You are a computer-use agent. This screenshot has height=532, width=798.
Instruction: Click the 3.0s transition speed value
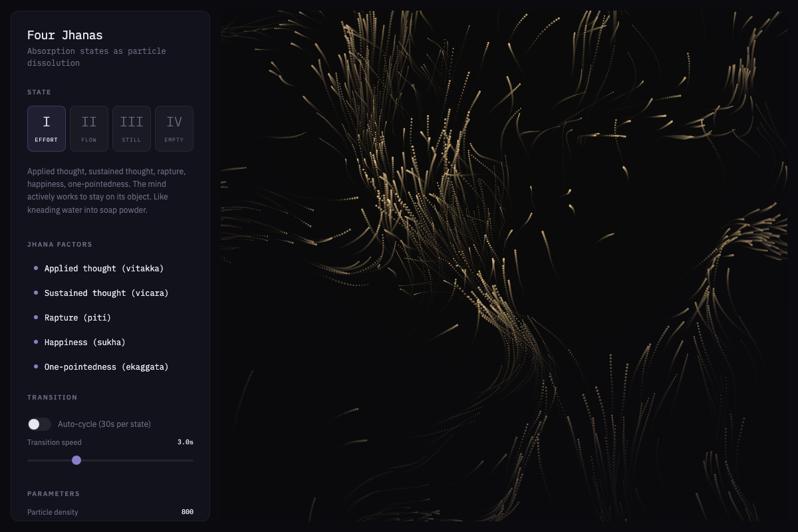(185, 442)
